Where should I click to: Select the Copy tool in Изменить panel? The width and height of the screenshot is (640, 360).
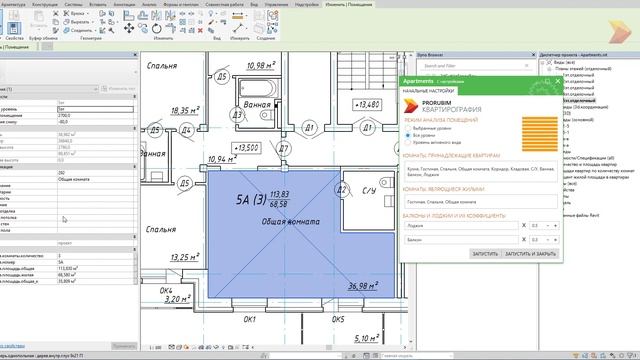pyautogui.click(x=142, y=28)
